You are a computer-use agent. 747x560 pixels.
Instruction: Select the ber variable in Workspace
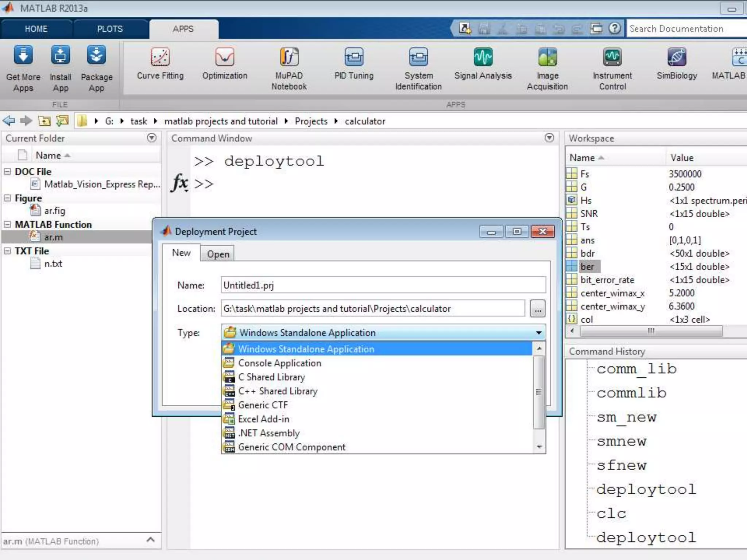587,267
